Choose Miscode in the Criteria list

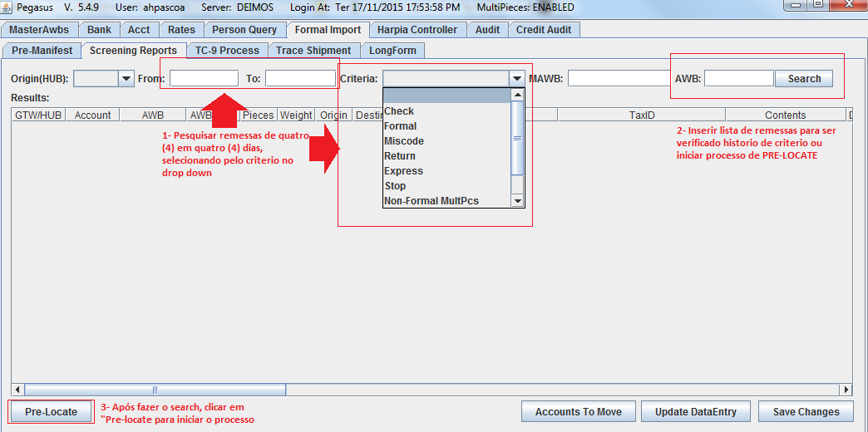pyautogui.click(x=446, y=141)
